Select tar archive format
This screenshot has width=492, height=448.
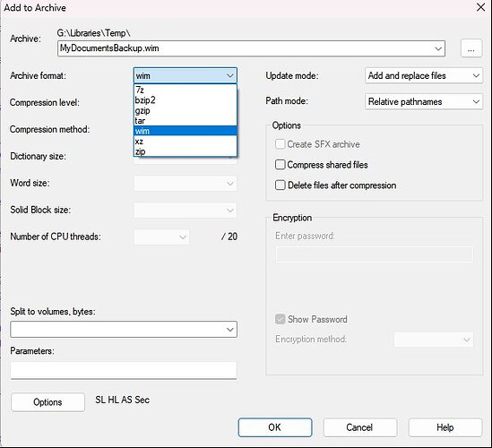click(186, 121)
